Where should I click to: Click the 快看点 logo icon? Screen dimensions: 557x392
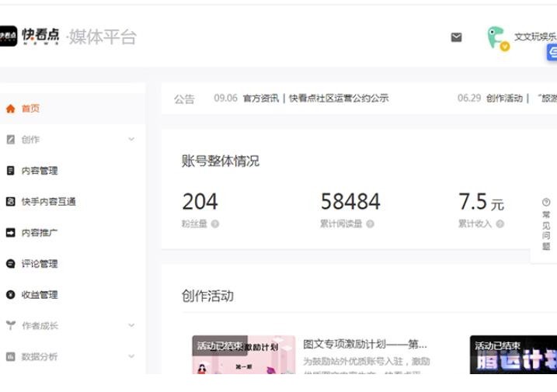8,36
